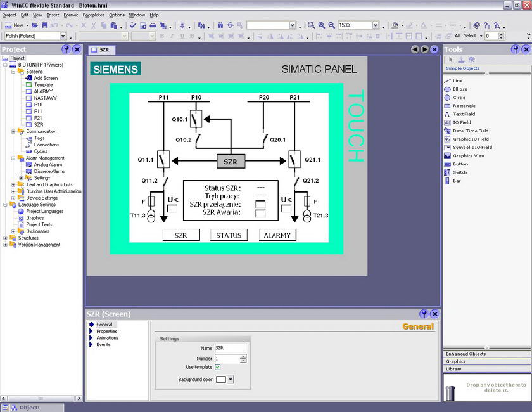532x412 pixels.
Task: Click the Paste clipboard icon
Action: 113,25
